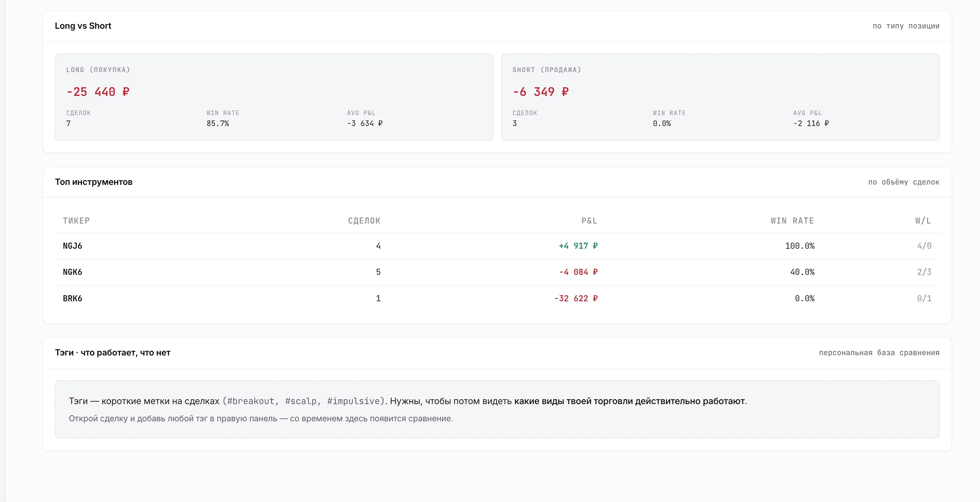Click the short AVG P&L value -2 116 ₽
Viewport: 980px width, 502px height.
coord(811,123)
